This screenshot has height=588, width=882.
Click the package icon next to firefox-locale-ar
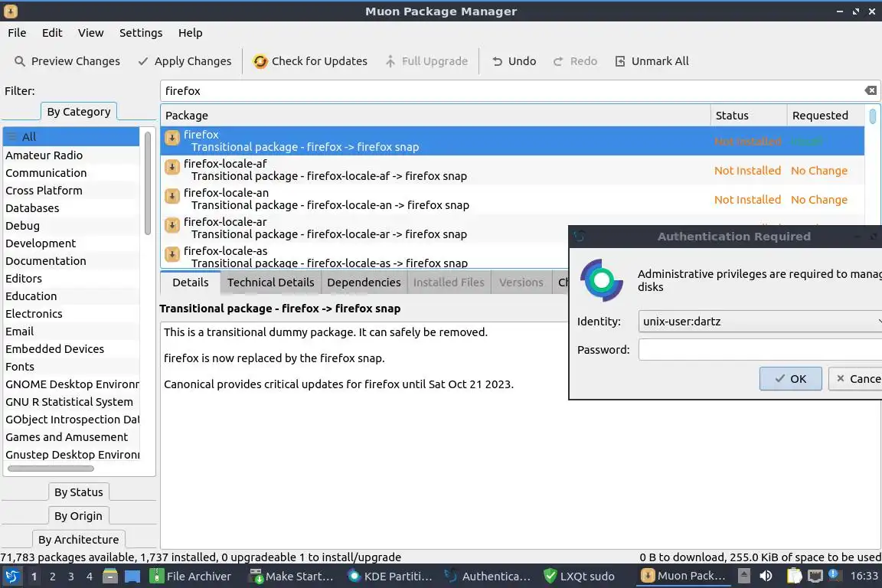172,226
